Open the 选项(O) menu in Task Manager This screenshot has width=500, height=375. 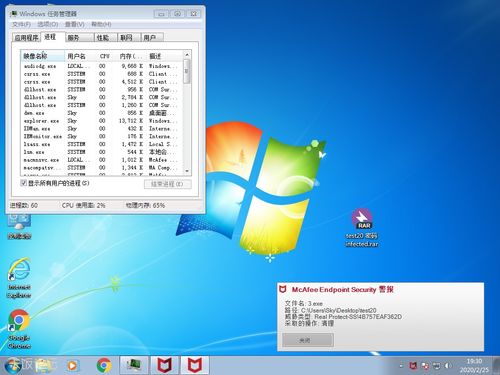click(x=48, y=24)
